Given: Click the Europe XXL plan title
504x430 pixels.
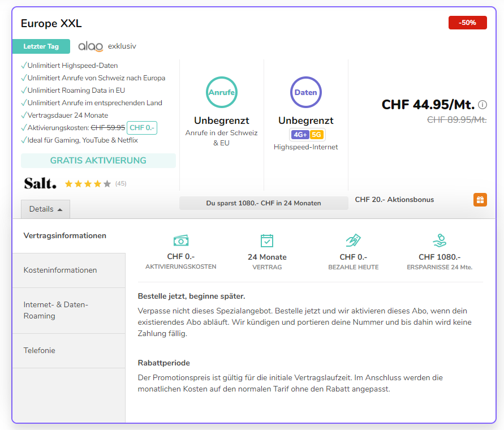Looking at the screenshot, I should point(51,23).
